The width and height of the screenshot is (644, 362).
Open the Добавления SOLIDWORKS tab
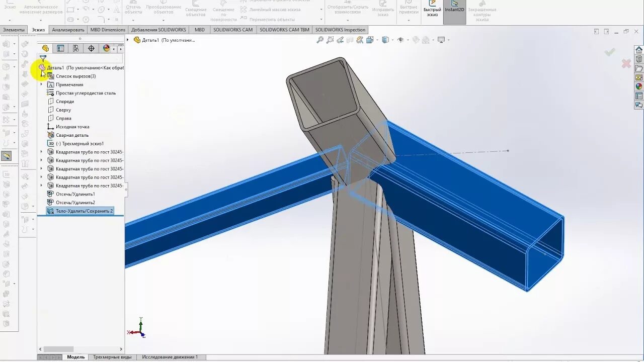coord(158,30)
